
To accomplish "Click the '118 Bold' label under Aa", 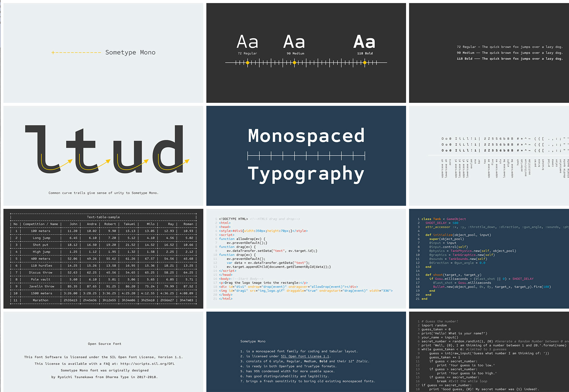I will click(x=365, y=53).
